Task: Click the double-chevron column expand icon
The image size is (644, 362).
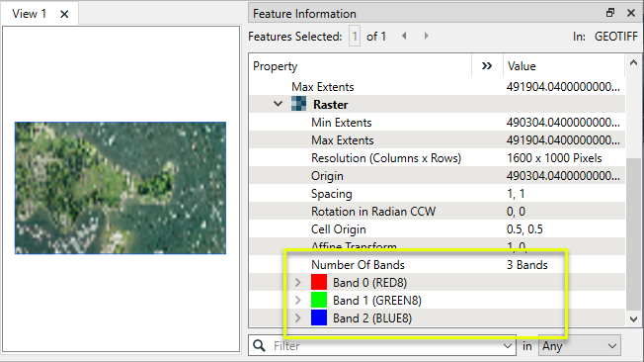Action: [487, 66]
